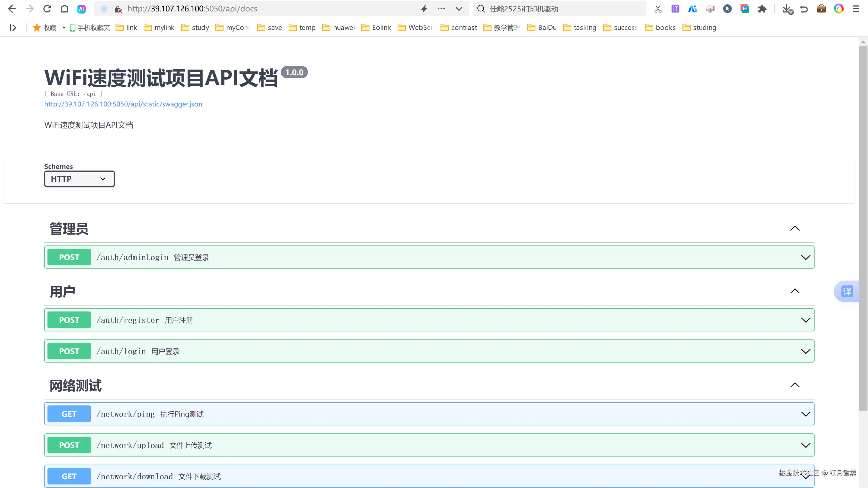Screen dimensions: 868x488
Task: Click the browser reload icon
Action: point(47,9)
